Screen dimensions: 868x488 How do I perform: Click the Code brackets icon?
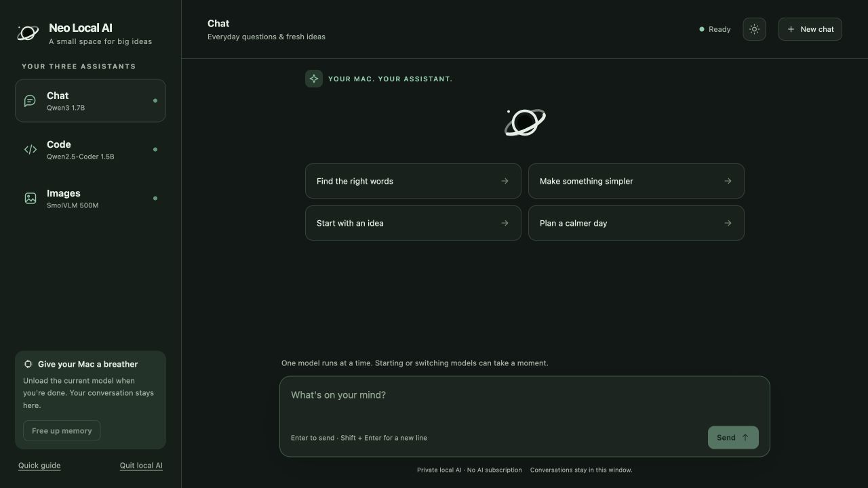pos(30,150)
